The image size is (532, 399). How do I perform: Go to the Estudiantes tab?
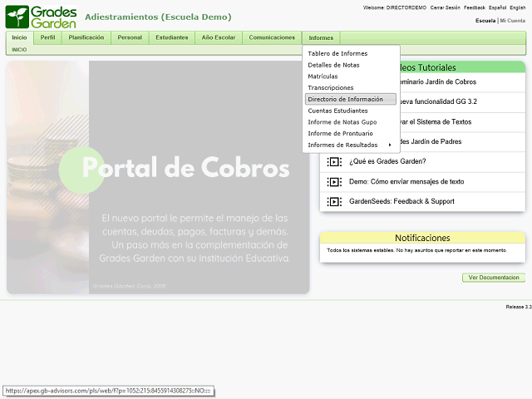tap(172, 37)
